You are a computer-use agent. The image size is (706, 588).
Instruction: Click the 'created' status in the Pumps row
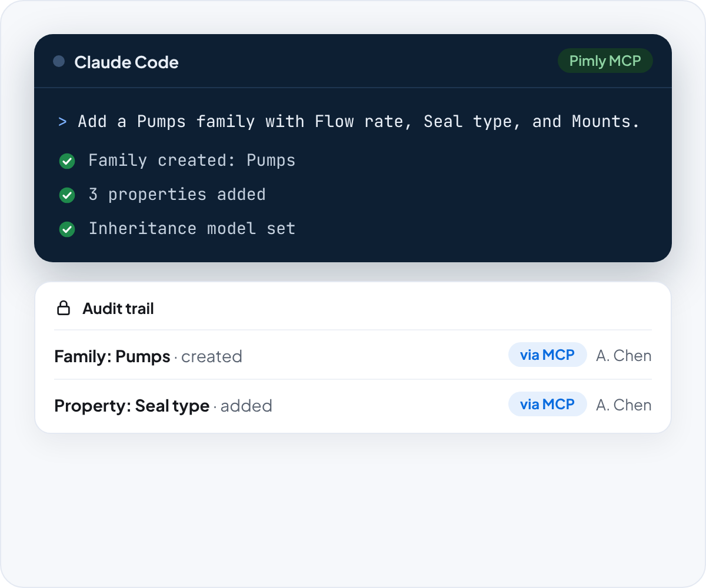(x=211, y=356)
